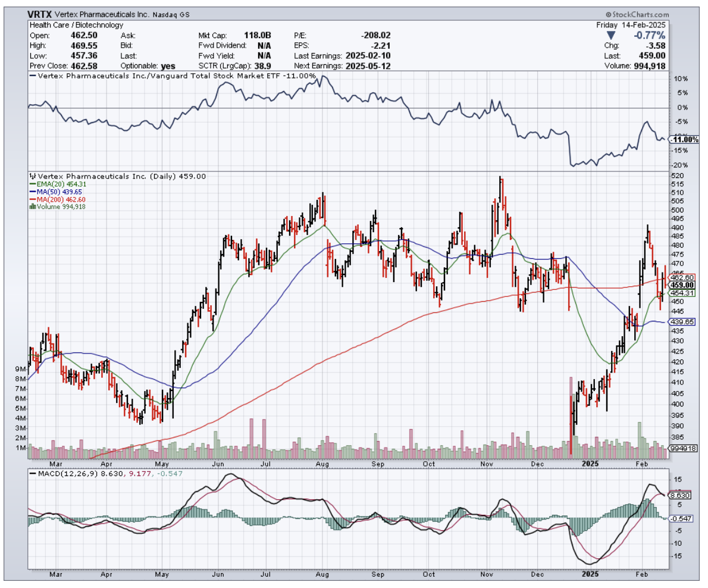Click the StockCharts.com watermark text
This screenshot has height=588, width=708.
click(640, 13)
